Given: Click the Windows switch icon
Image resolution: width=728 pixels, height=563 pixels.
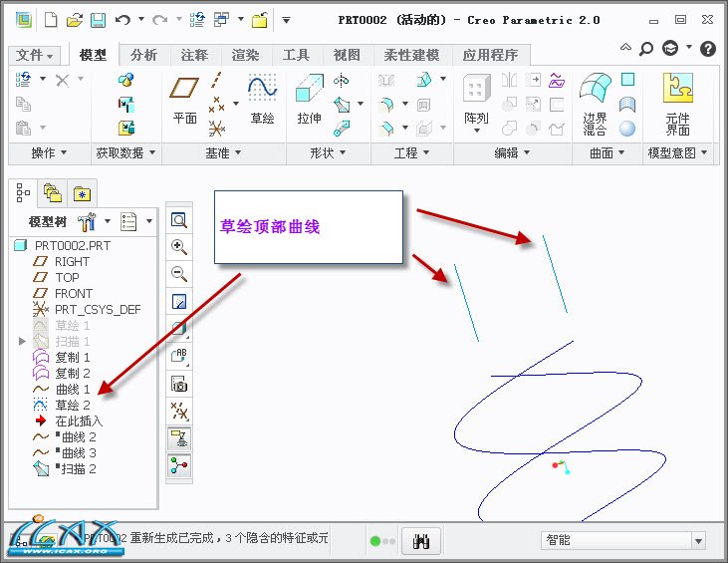Looking at the screenshot, I should 221,20.
